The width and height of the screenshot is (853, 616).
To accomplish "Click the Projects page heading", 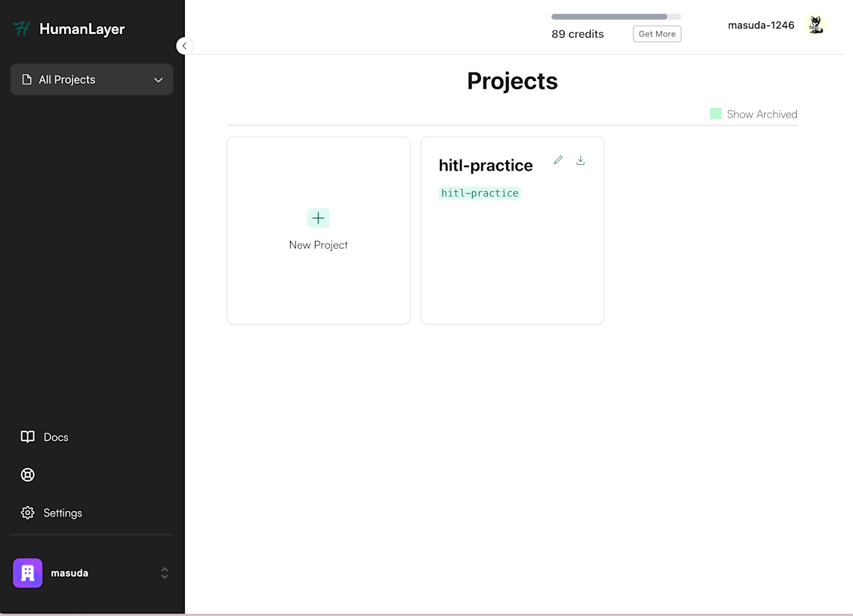I will (512, 81).
